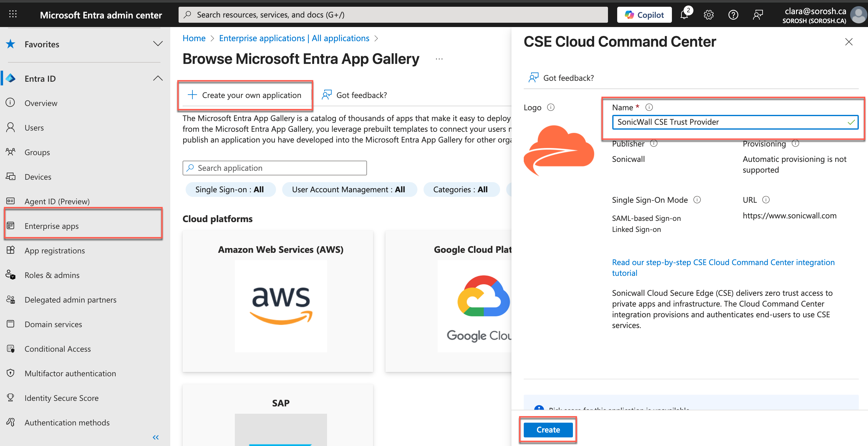Click the Single Sign-On Mode info icon

(697, 200)
